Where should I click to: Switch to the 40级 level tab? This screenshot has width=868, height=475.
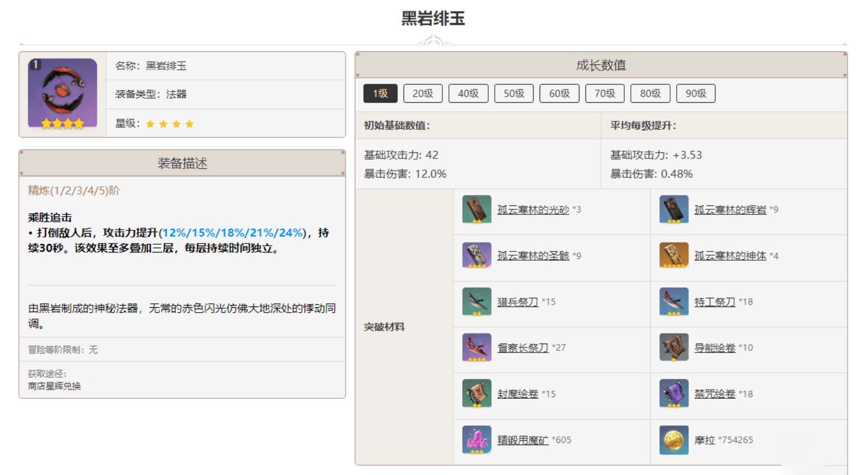[468, 93]
